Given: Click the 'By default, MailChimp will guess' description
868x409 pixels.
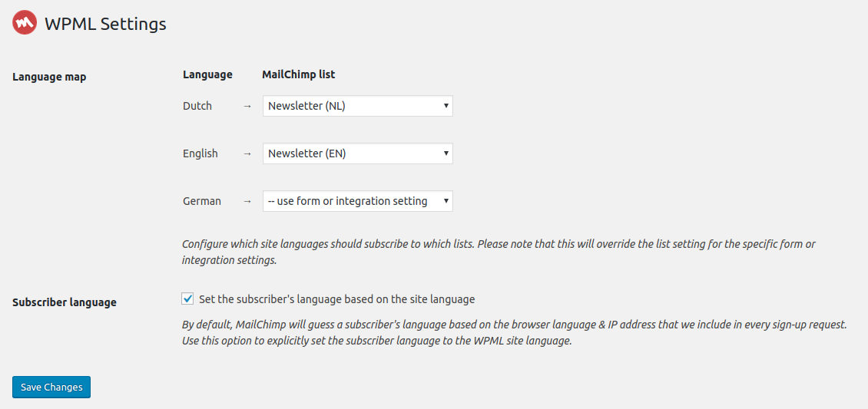Looking at the screenshot, I should click(514, 333).
